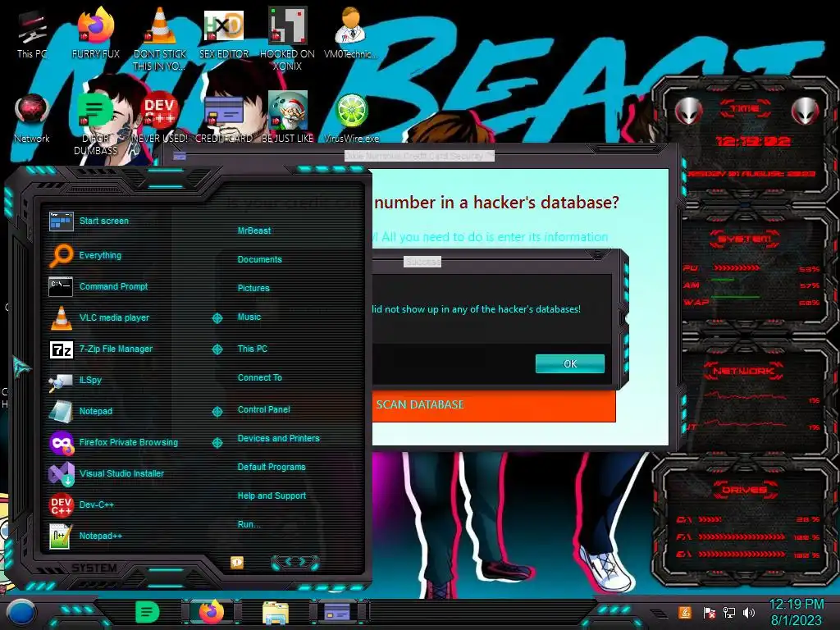The height and width of the screenshot is (630, 840).
Task: Click the network tray icon
Action: click(728, 613)
